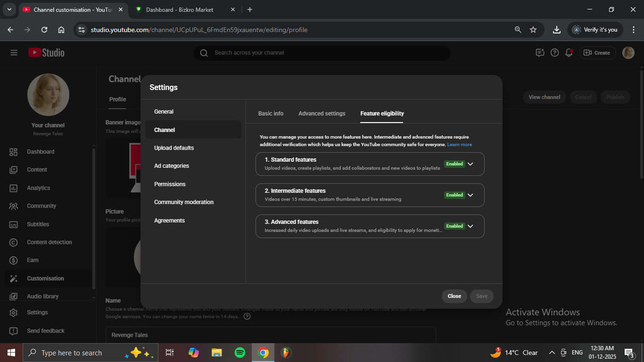Follow the Learn more link

coord(459,145)
